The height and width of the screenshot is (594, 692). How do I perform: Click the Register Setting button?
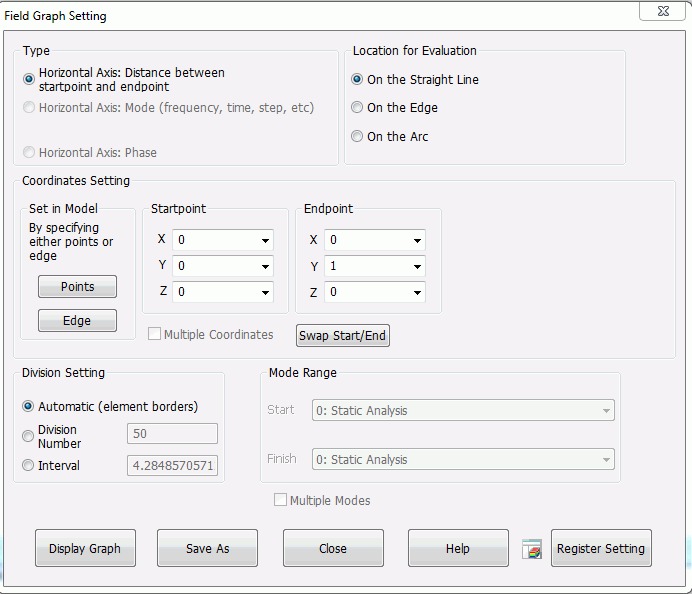(x=601, y=548)
